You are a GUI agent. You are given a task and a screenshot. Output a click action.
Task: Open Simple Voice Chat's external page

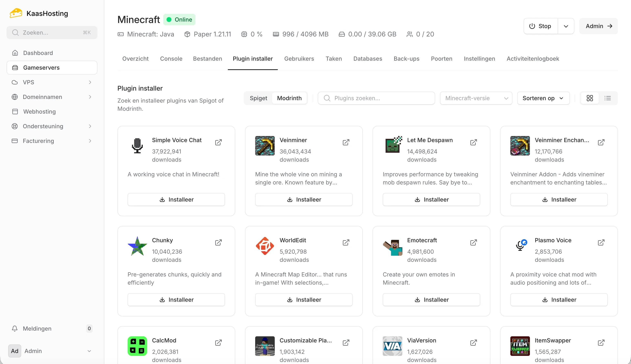[x=218, y=142]
